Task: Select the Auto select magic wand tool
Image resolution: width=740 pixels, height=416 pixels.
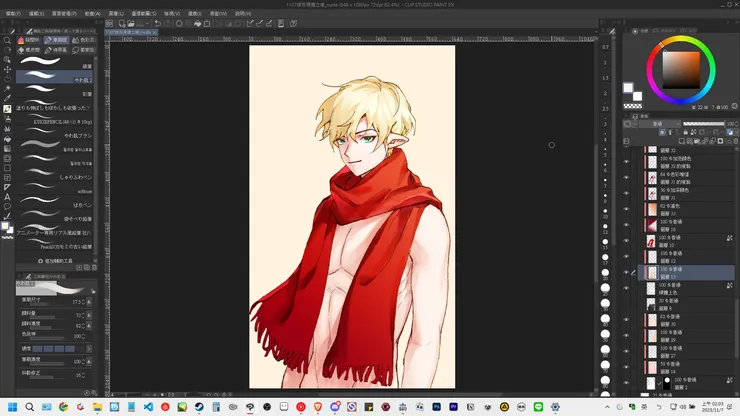Action: pos(7,89)
